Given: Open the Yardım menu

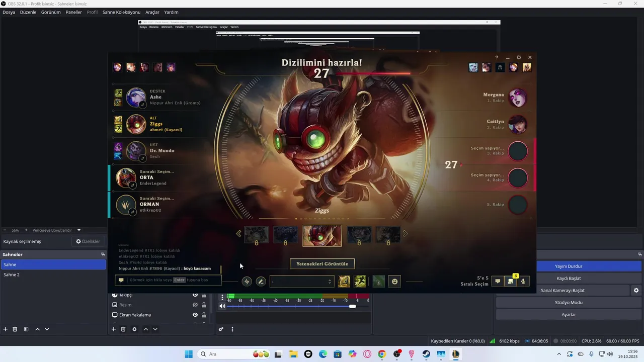Looking at the screenshot, I should pos(171,12).
